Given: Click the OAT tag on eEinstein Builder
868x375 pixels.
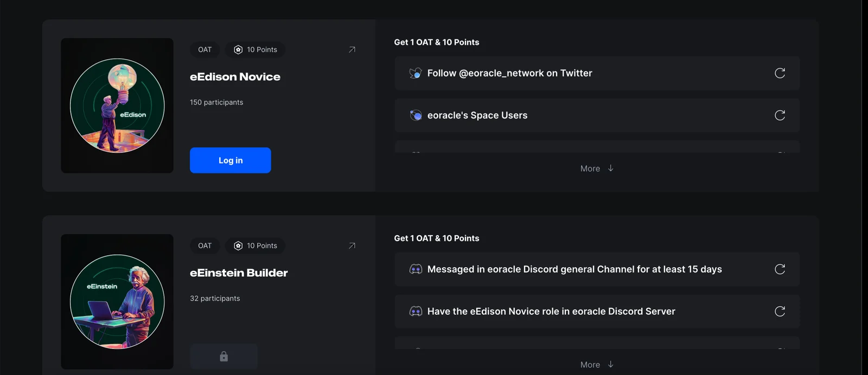Looking at the screenshot, I should [x=205, y=246].
